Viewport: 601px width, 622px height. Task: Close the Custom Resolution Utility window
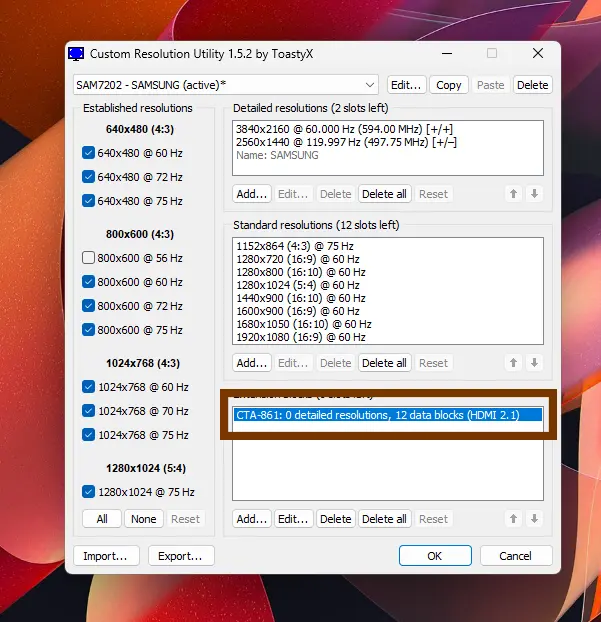click(x=538, y=53)
